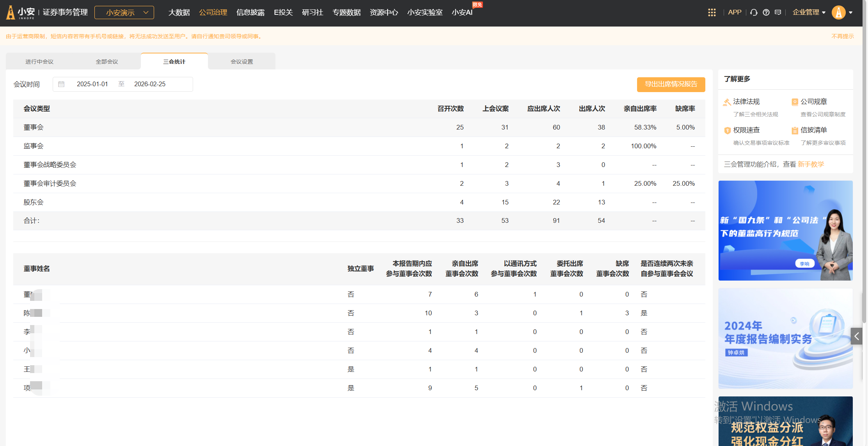The height and width of the screenshot is (446, 868).
Task: Open the message feedback icon
Action: pos(778,12)
